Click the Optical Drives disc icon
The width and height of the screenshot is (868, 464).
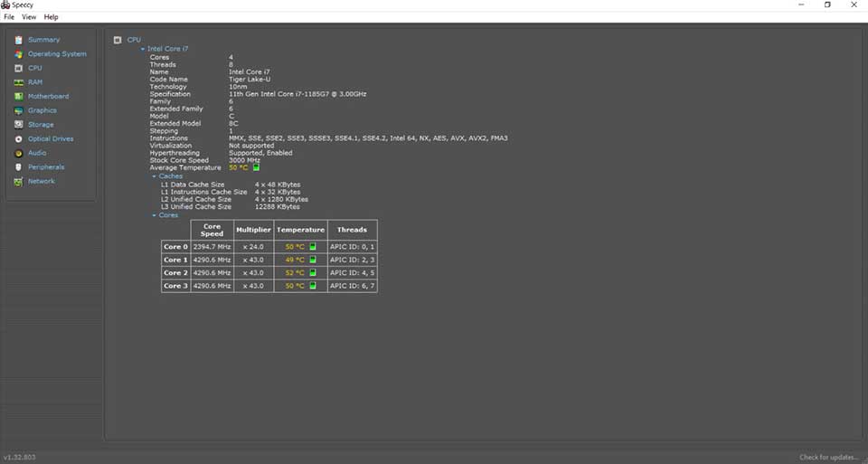coord(18,139)
